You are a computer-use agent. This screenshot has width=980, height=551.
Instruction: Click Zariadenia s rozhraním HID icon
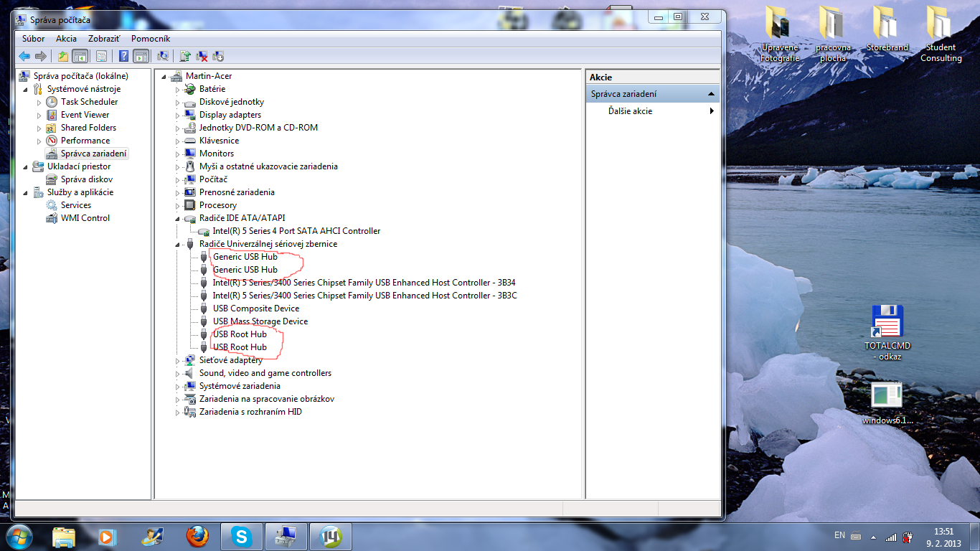[x=190, y=412]
